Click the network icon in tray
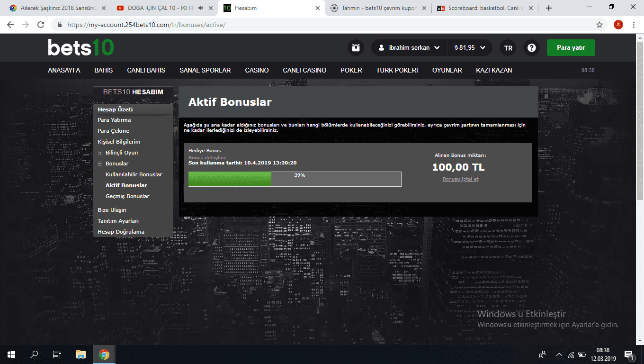This screenshot has height=364, width=644. point(571,355)
